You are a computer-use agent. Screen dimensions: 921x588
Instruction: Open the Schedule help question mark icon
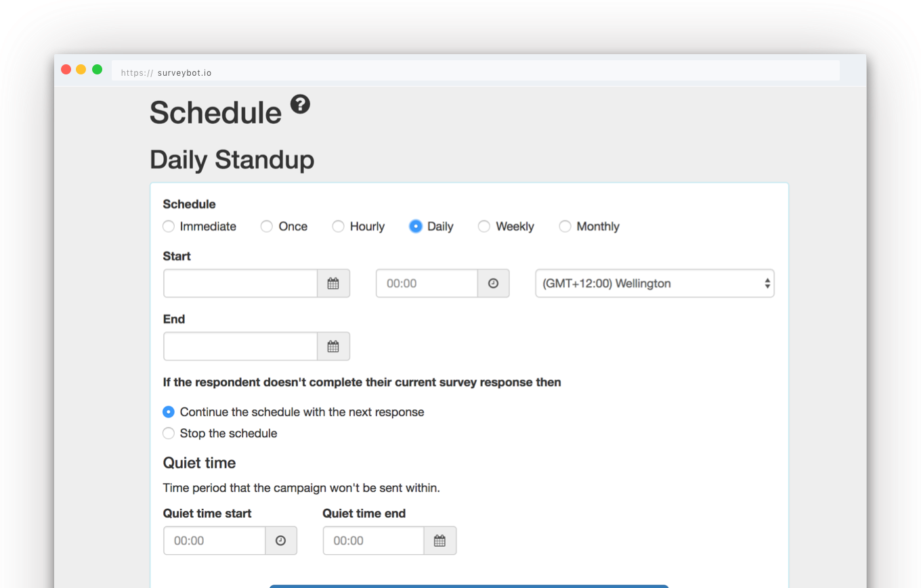point(301,104)
